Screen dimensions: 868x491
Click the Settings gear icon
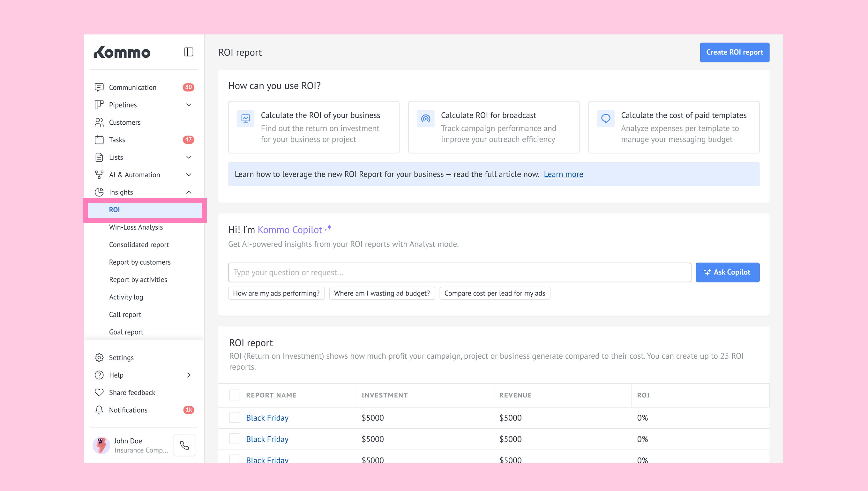click(99, 357)
